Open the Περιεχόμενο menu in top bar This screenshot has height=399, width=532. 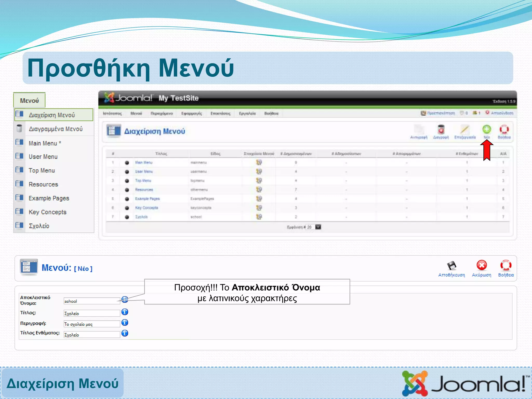point(162,114)
